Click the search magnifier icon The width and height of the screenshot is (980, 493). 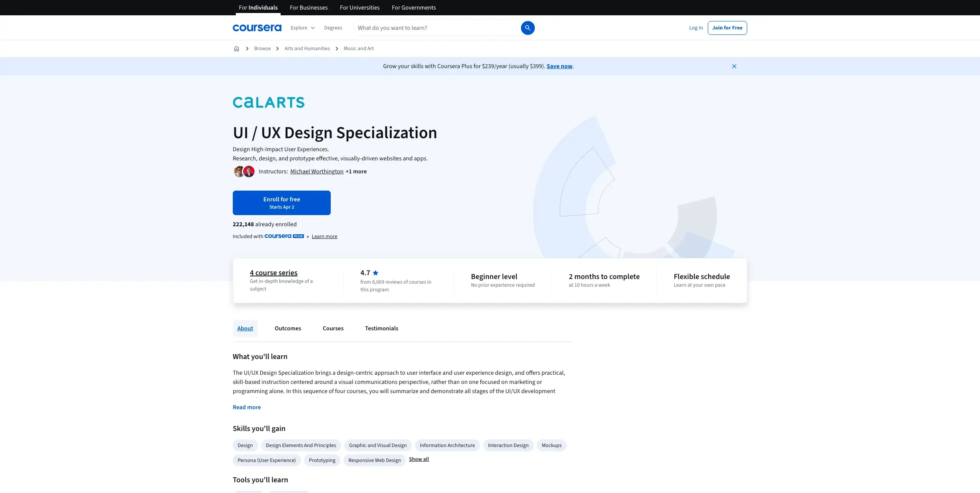pyautogui.click(x=528, y=28)
